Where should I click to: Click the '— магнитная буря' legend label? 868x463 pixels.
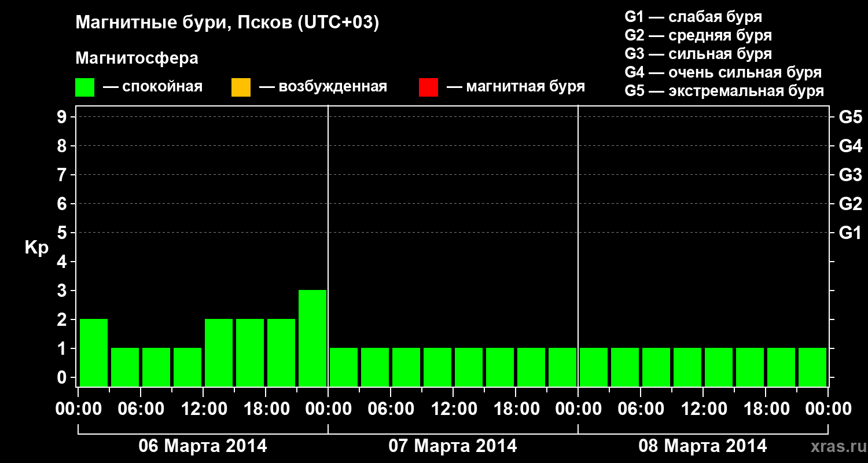516,87
